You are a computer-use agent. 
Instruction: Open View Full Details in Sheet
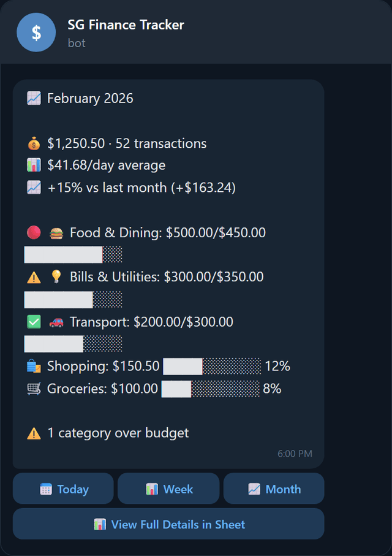point(168,524)
